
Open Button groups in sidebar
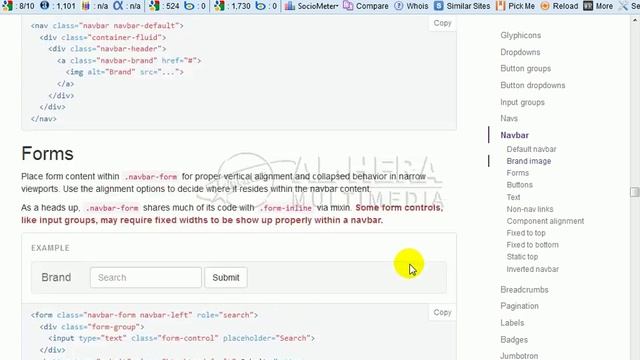(525, 69)
